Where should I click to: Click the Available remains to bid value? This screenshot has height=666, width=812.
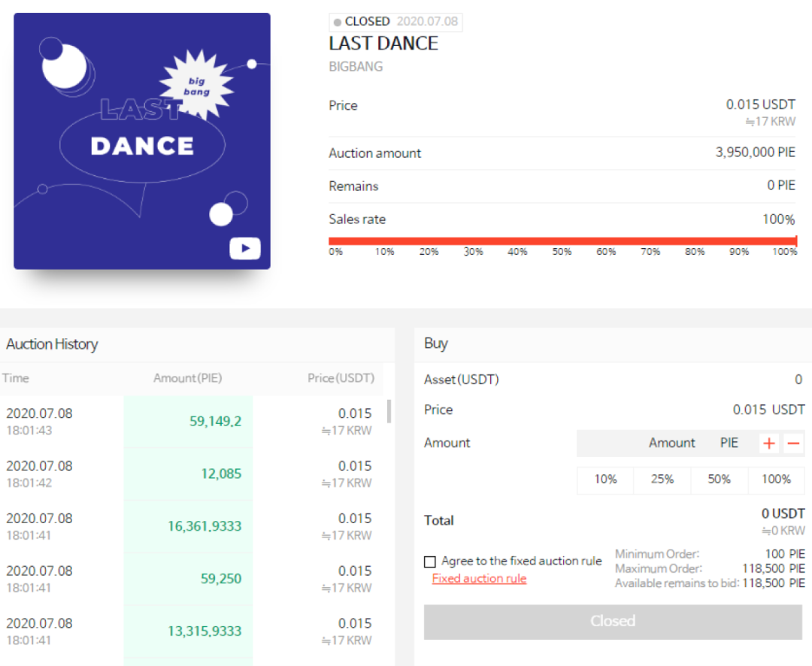pyautogui.click(x=773, y=583)
